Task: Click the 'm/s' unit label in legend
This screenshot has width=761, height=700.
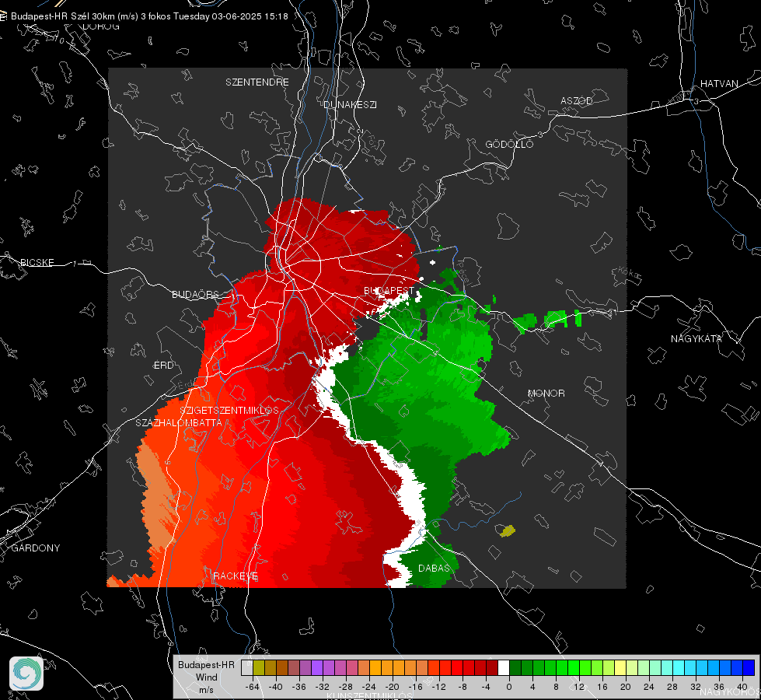Action: pos(206,689)
